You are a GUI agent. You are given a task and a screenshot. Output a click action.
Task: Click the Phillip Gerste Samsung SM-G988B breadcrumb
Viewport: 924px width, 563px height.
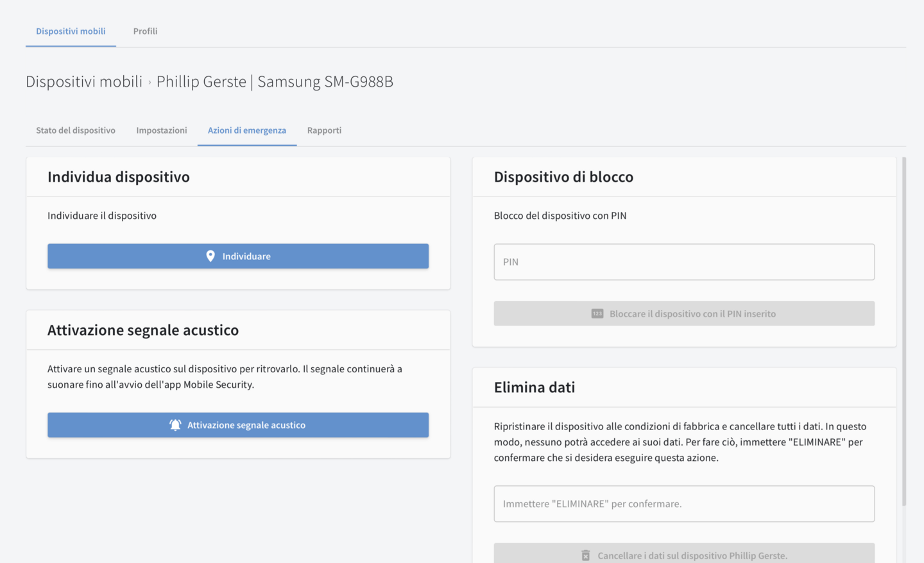275,82
